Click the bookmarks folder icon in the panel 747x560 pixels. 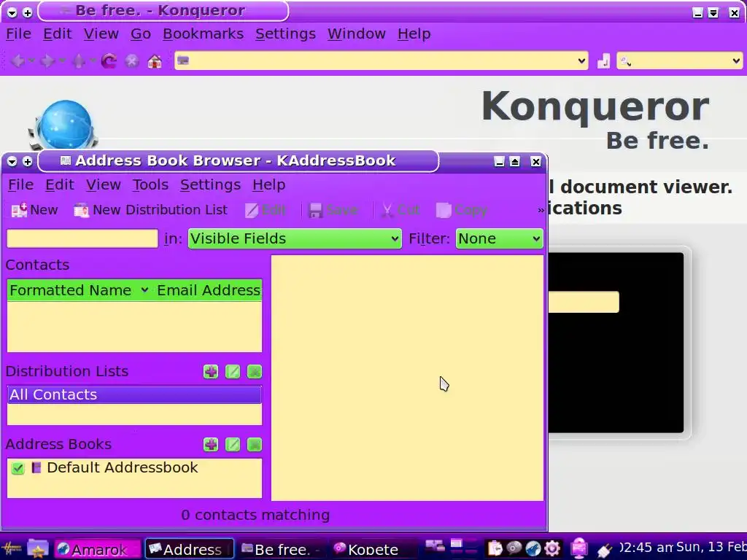pyautogui.click(x=38, y=548)
